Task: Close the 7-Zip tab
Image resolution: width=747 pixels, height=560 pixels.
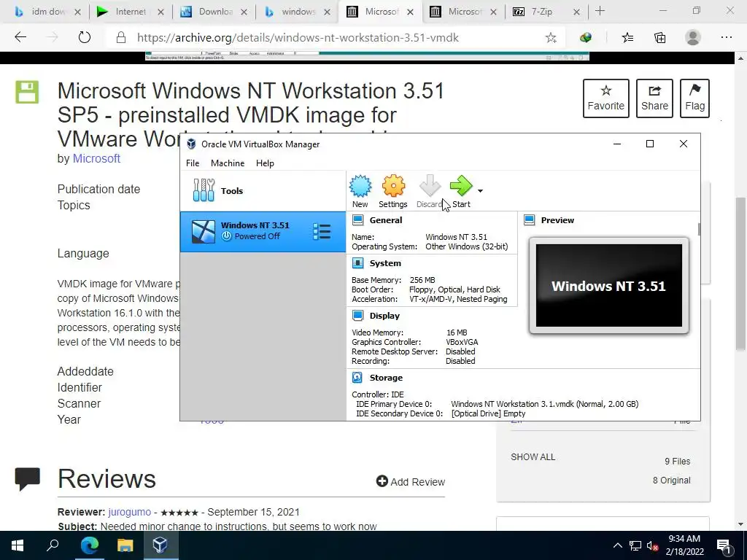Action: point(576,12)
